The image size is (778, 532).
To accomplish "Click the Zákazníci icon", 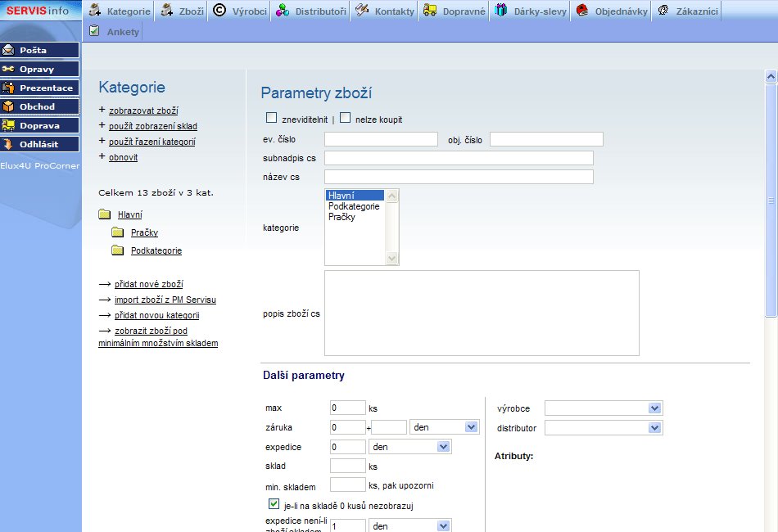I will pyautogui.click(x=663, y=10).
